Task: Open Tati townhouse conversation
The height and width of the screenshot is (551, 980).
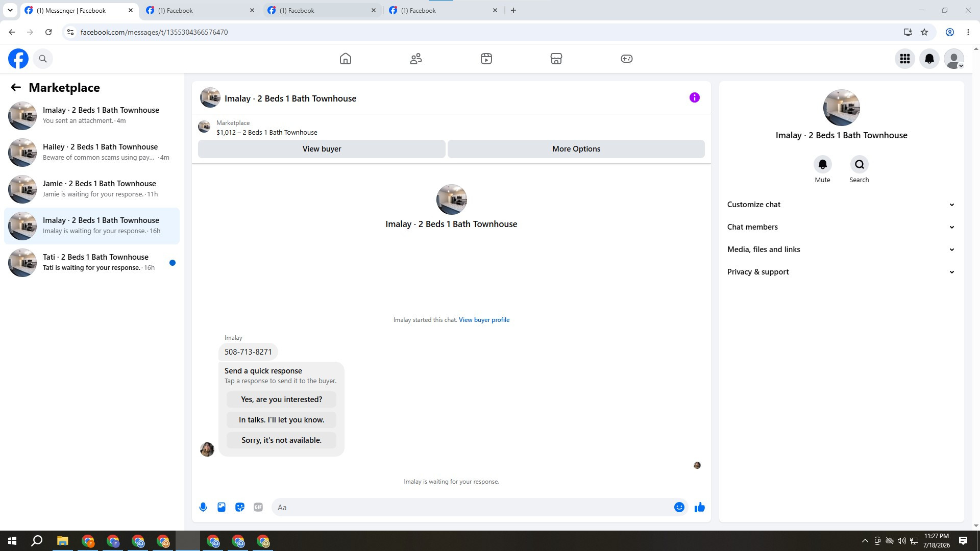Action: click(92, 262)
